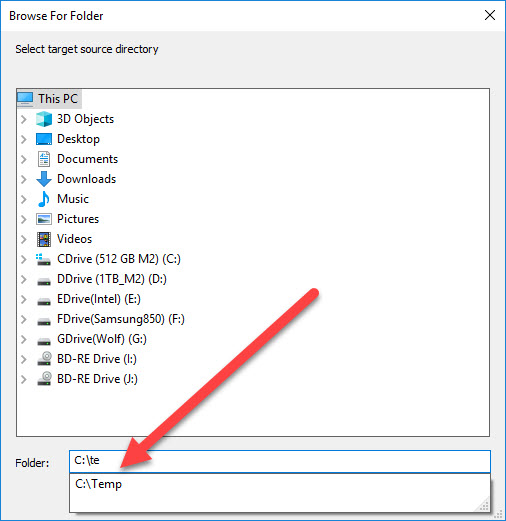Select the Pictures folder name
This screenshot has height=521, width=506.
pyautogui.click(x=78, y=219)
